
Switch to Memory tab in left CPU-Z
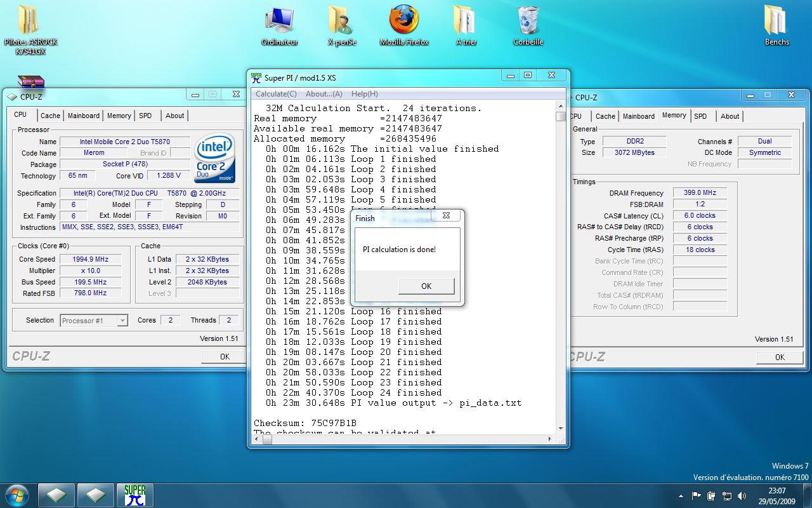point(119,116)
